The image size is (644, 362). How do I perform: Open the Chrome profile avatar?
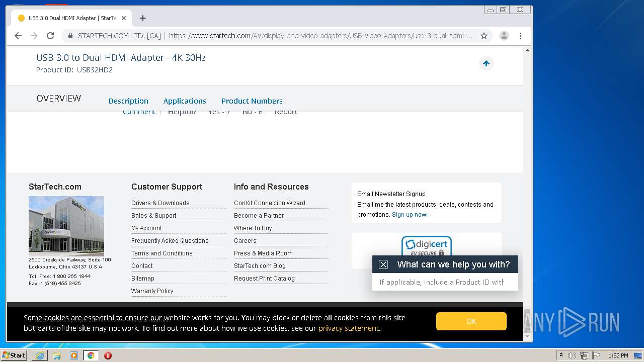pos(504,36)
